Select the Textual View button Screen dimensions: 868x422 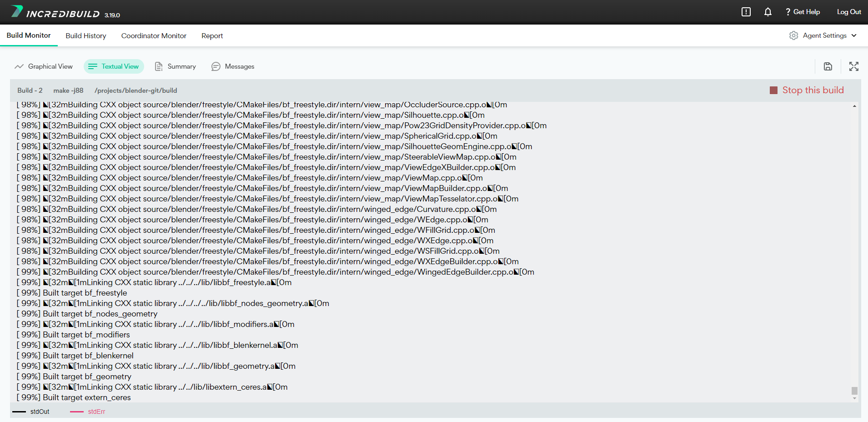pos(114,66)
